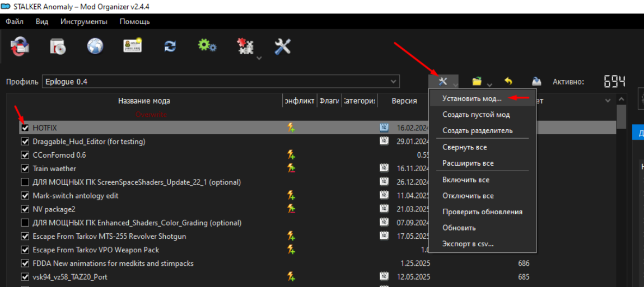Click the mod list vertical scrollbar thumb

pos(622,116)
